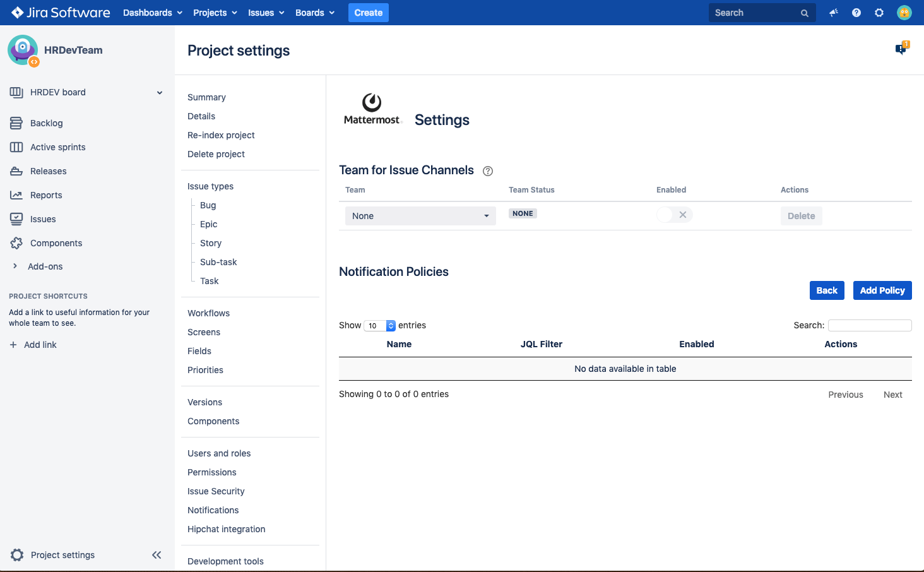
Task: Toggle the Enabled switch for team
Action: click(x=674, y=215)
